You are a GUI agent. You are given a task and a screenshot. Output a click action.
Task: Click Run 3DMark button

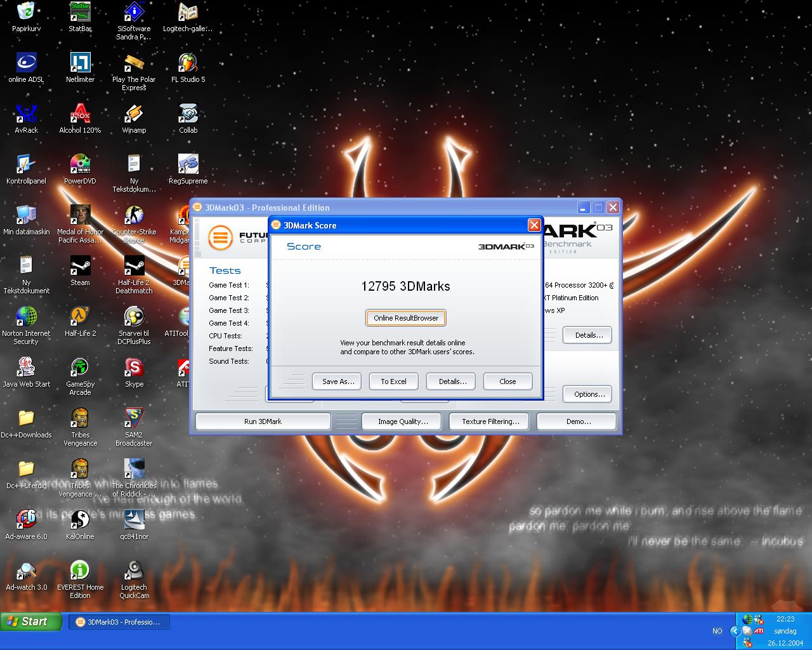pyautogui.click(x=263, y=421)
